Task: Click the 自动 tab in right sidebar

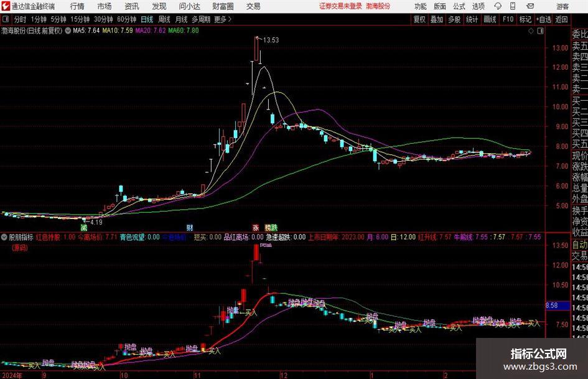Action: tap(580, 245)
